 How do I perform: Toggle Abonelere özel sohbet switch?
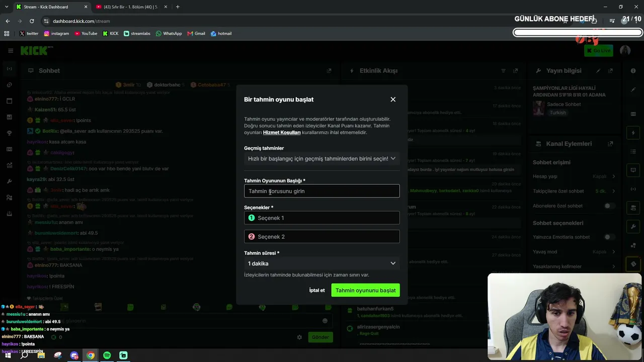point(609,206)
